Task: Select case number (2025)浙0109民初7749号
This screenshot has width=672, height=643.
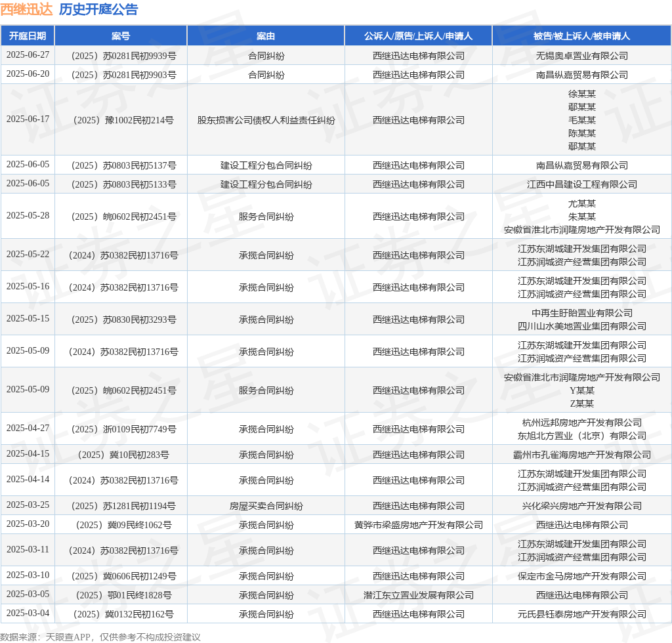Action: pos(123,429)
